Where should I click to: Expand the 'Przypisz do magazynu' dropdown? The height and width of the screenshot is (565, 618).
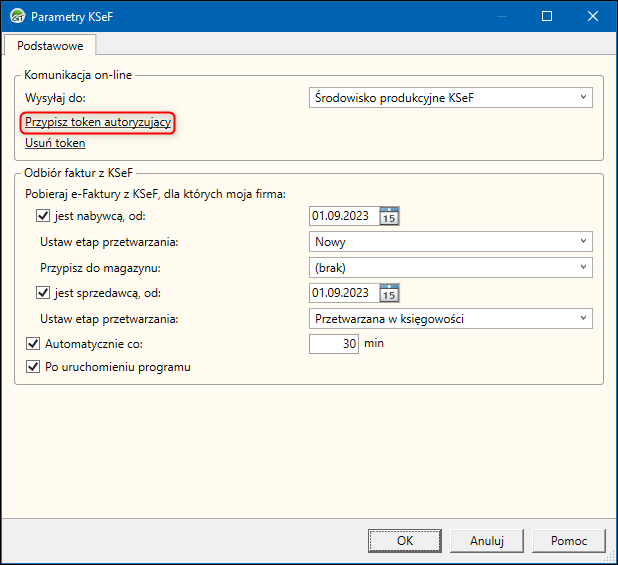tap(451, 268)
